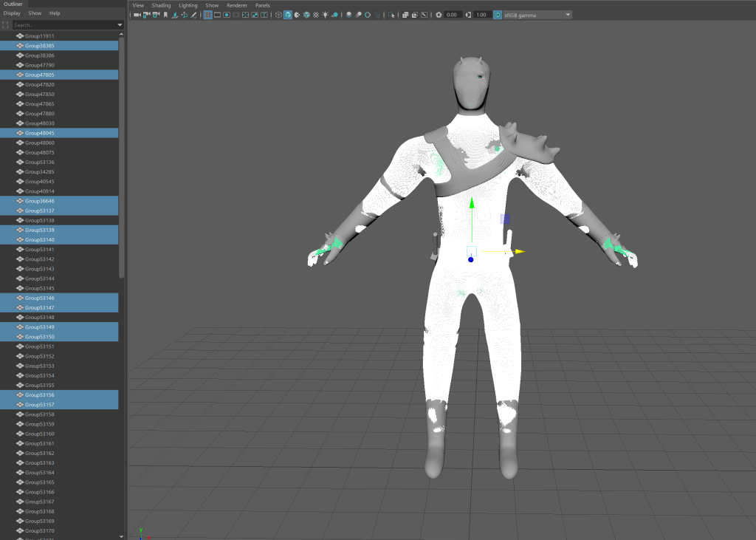Click the select camera icon
756x540 pixels.
(137, 15)
